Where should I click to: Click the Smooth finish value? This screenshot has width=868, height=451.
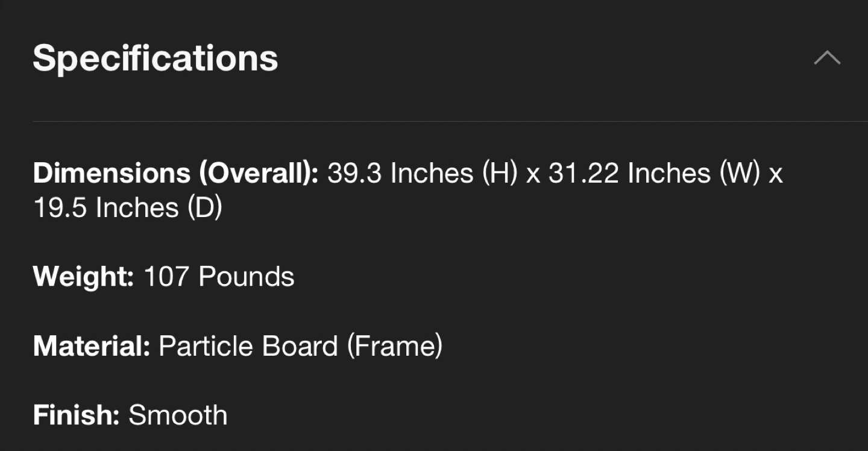pyautogui.click(x=178, y=415)
